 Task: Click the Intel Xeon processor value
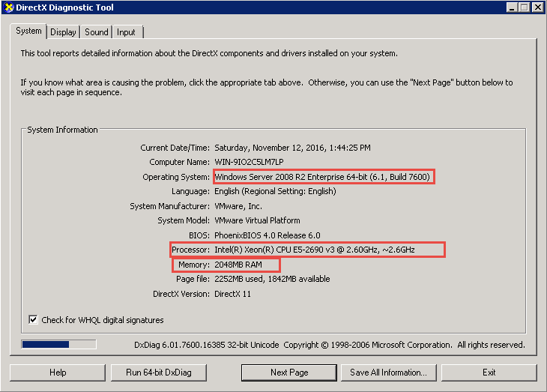click(x=314, y=250)
